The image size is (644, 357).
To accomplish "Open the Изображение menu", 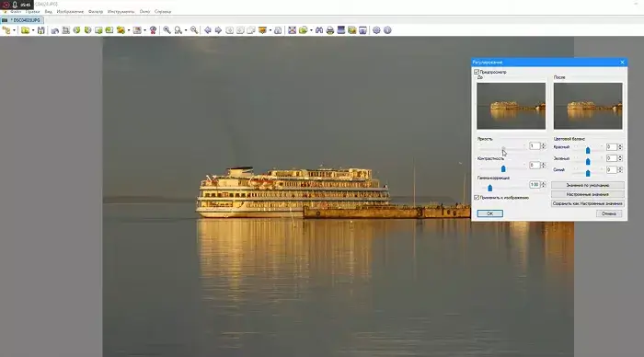I will point(70,12).
